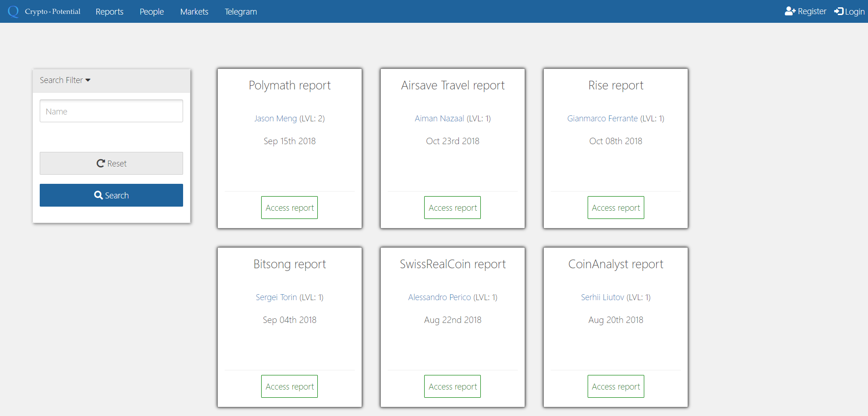Image resolution: width=868 pixels, height=416 pixels.
Task: Click the magnifier icon on Search button
Action: 98,195
